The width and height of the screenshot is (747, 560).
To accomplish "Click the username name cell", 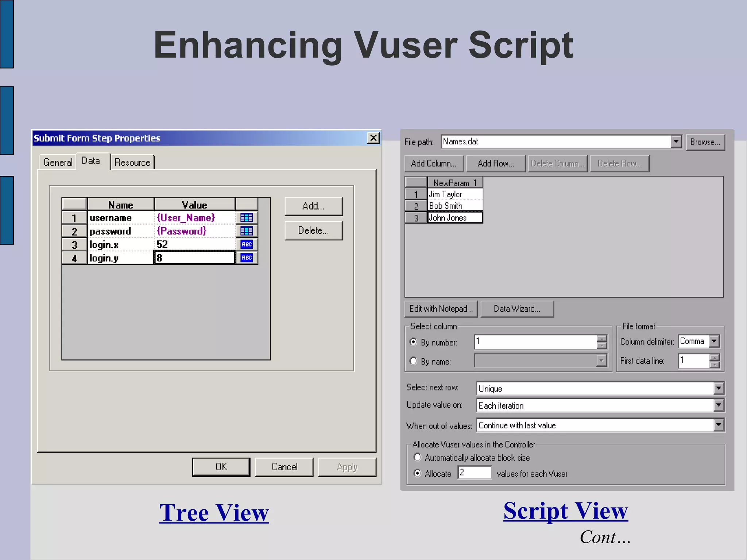I will coord(121,218).
